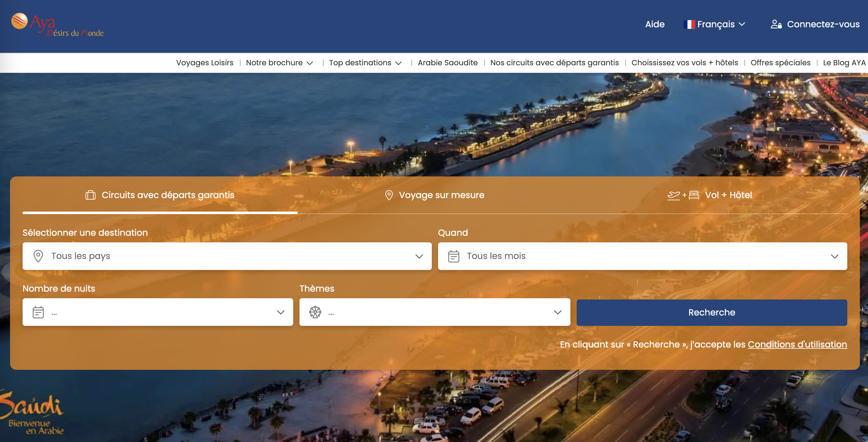Click the 'Thèmes' label
This screenshot has width=868, height=442.
pyautogui.click(x=317, y=288)
